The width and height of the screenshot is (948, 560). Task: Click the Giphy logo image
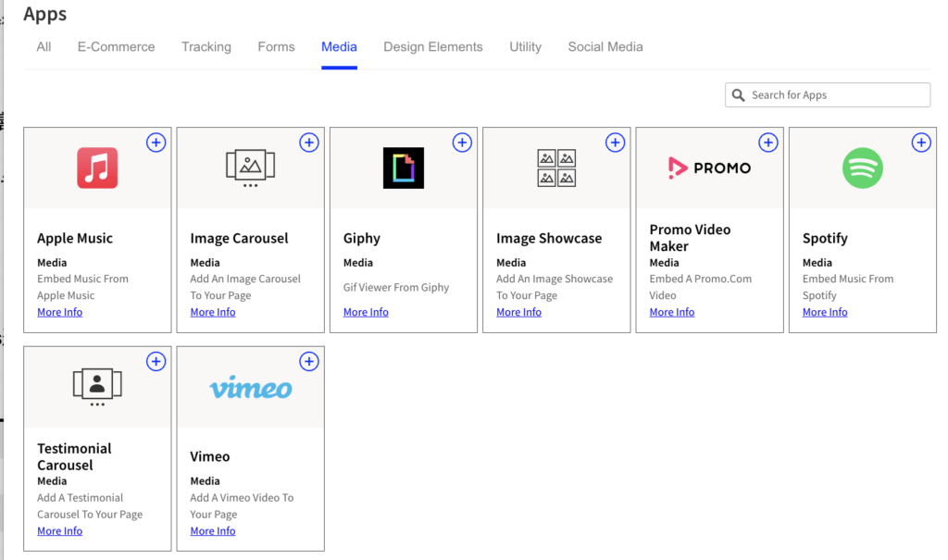404,168
